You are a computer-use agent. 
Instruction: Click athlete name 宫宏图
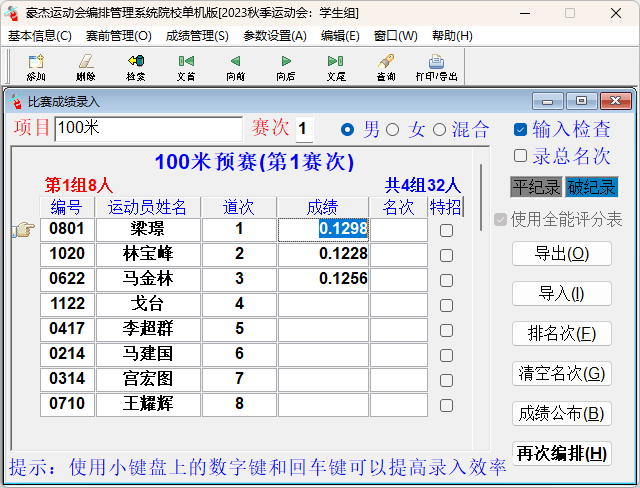[148, 379]
